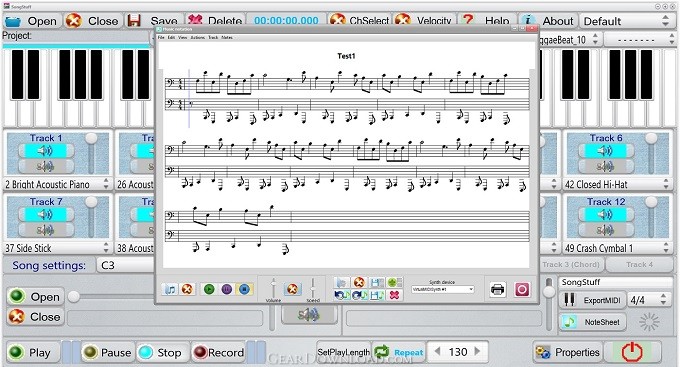
Task: Toggle the solo button of Track 1
Action: tap(46, 166)
